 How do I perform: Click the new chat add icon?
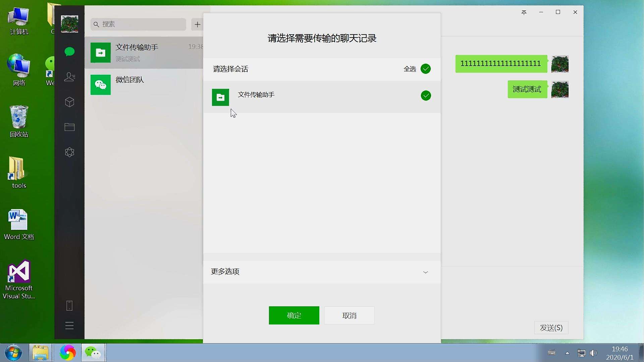[197, 24]
